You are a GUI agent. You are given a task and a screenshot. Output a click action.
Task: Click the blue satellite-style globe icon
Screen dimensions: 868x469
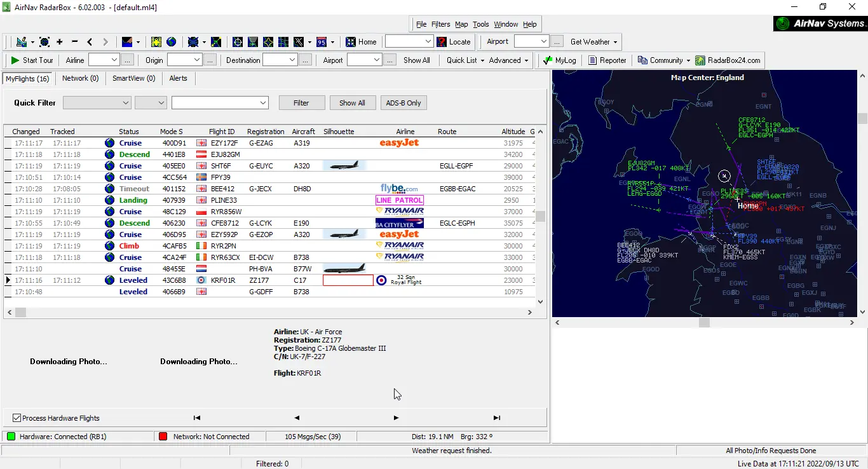(x=194, y=42)
